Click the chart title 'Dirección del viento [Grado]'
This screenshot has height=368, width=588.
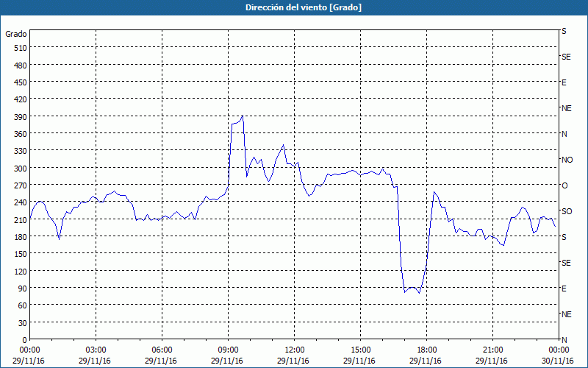coord(304,7)
